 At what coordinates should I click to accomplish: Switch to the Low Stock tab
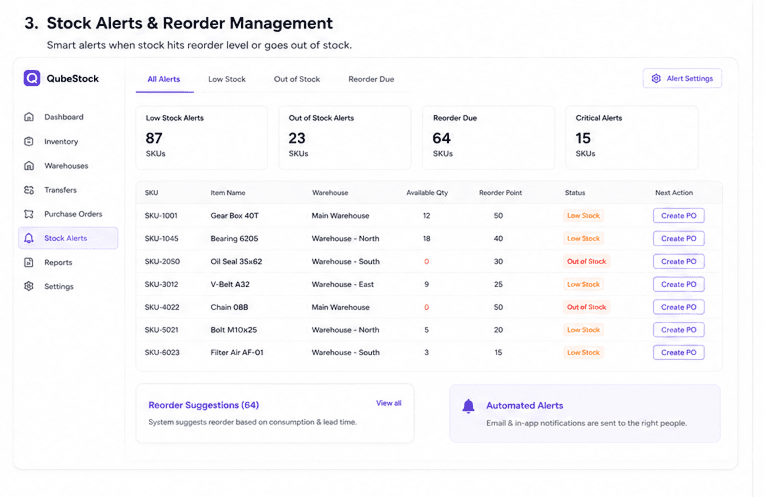[227, 79]
